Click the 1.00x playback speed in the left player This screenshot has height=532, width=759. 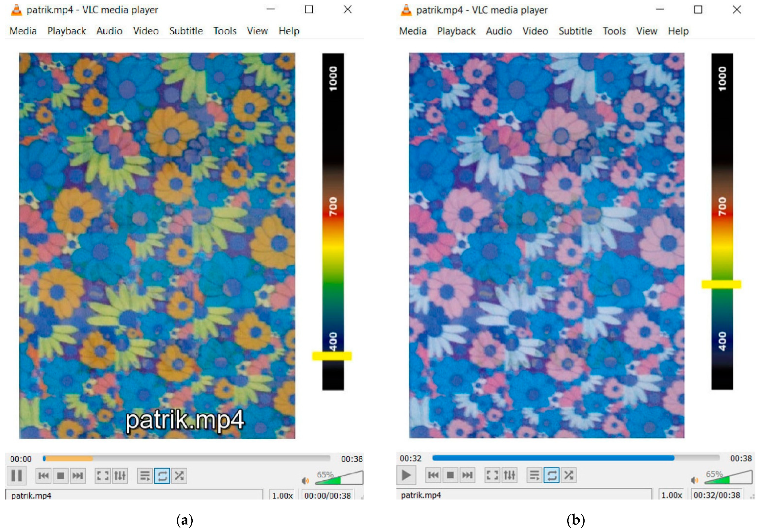pyautogui.click(x=282, y=495)
